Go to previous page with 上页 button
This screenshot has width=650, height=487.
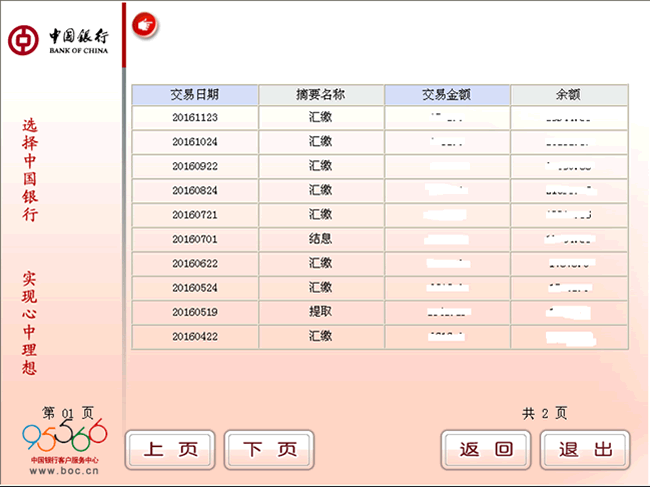[x=169, y=450]
